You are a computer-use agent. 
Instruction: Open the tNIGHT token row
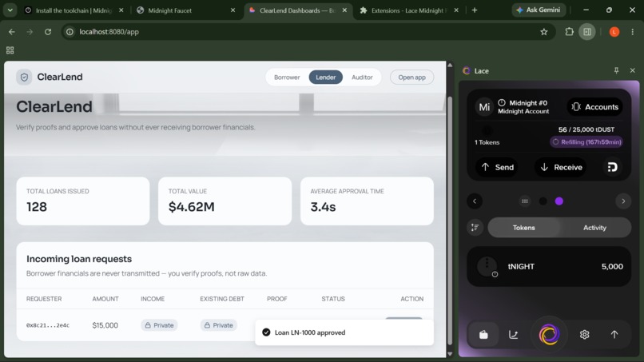pos(549,266)
